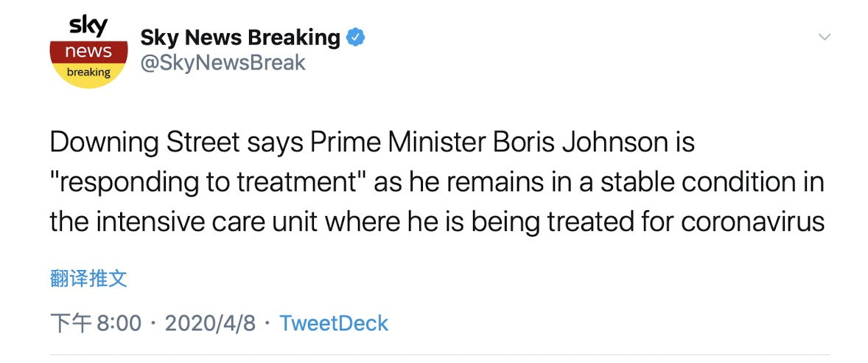Click "Downing Street" at the tweet start
The image size is (868, 363).
click(139, 142)
